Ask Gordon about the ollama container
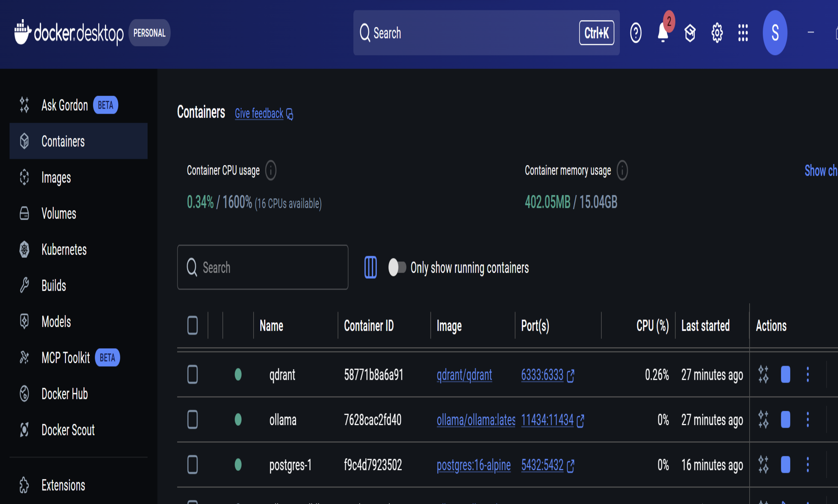This screenshot has width=838, height=504. click(763, 420)
